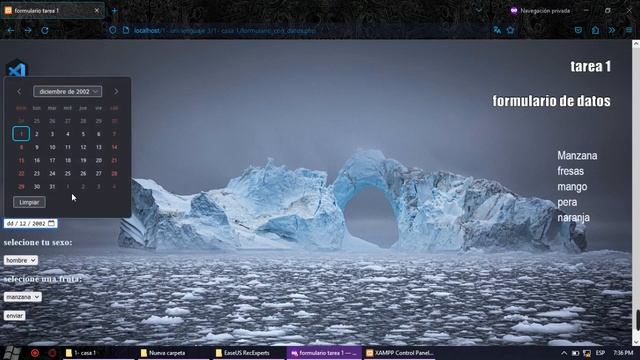640x360 pixels.
Task: Open the 'hombre' sex dropdown
Action: pos(21,260)
